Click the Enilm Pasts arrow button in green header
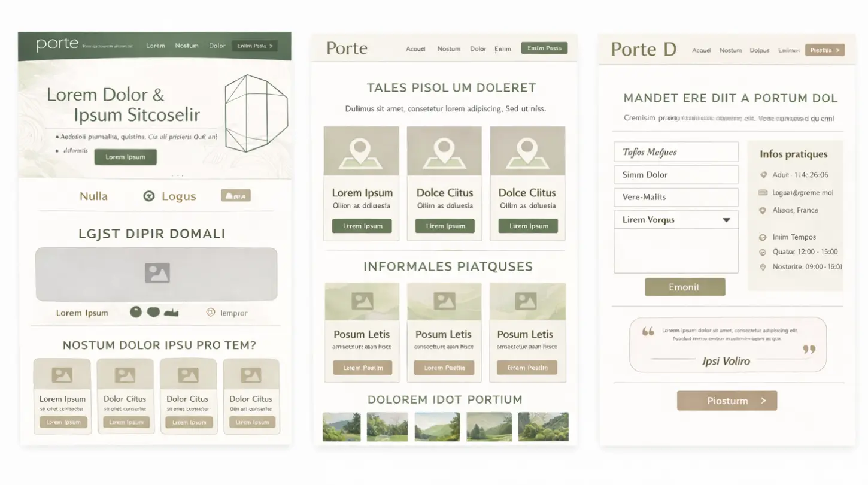The width and height of the screenshot is (868, 485). 255,46
